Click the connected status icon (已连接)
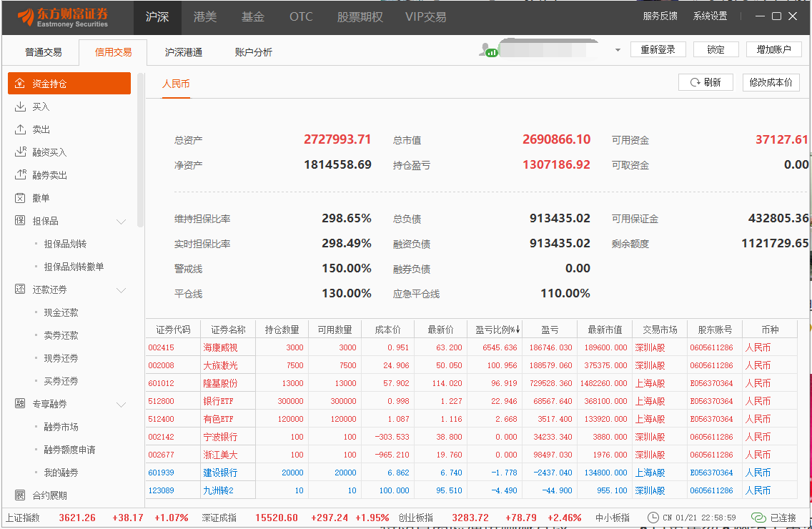The width and height of the screenshot is (812, 529). tap(758, 518)
